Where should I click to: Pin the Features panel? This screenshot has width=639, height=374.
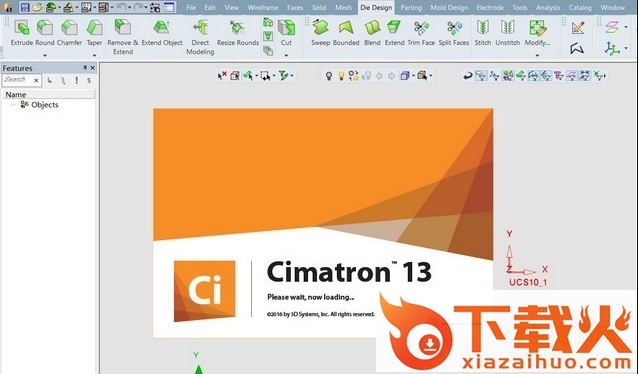[x=85, y=68]
